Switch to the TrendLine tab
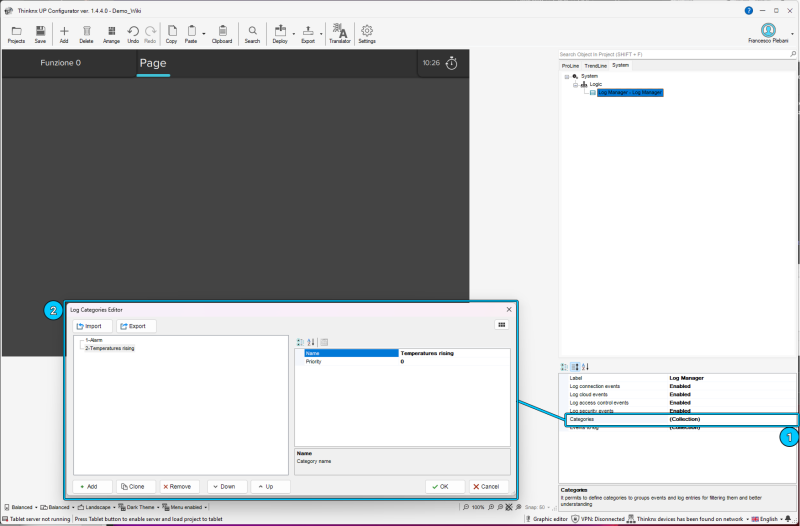Screen dimensions: 800x526 (595, 66)
